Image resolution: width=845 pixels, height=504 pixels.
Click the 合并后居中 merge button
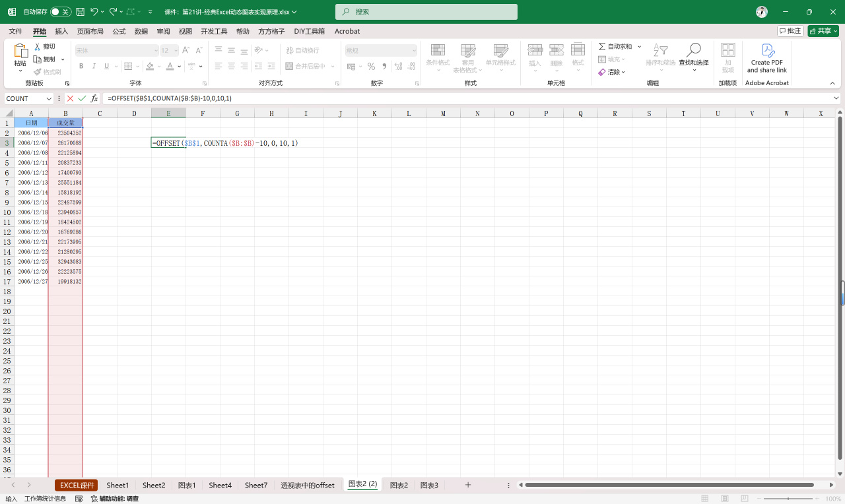tap(306, 66)
